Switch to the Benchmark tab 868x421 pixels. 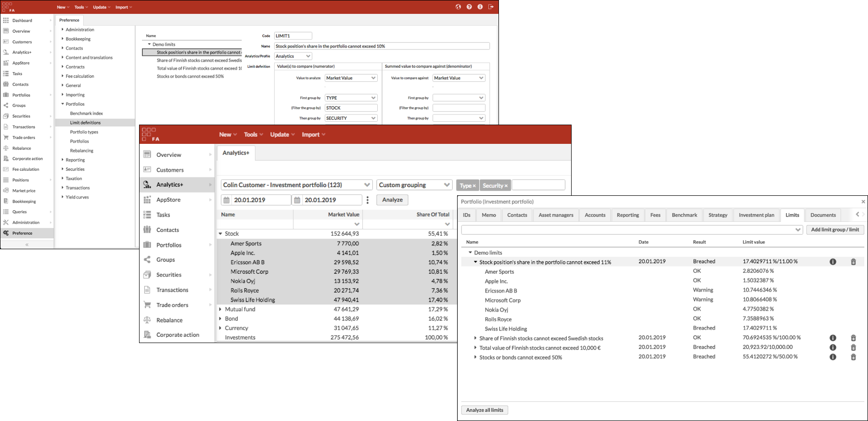tap(684, 215)
